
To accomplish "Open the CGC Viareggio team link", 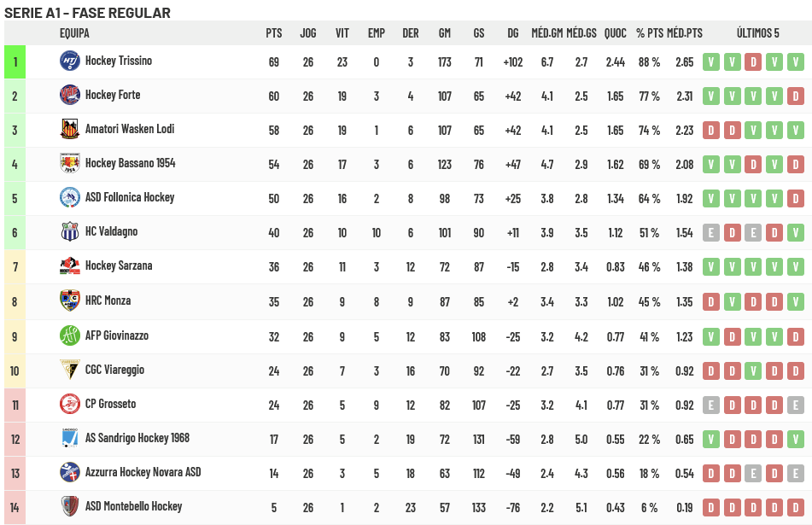I will click(114, 370).
